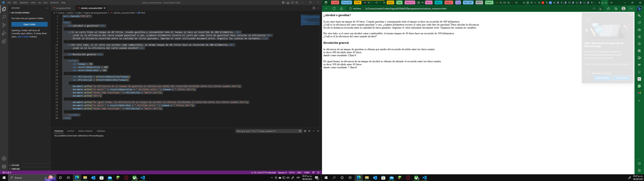
Task: Open a new Edge tab
Action: pos(611,3)
